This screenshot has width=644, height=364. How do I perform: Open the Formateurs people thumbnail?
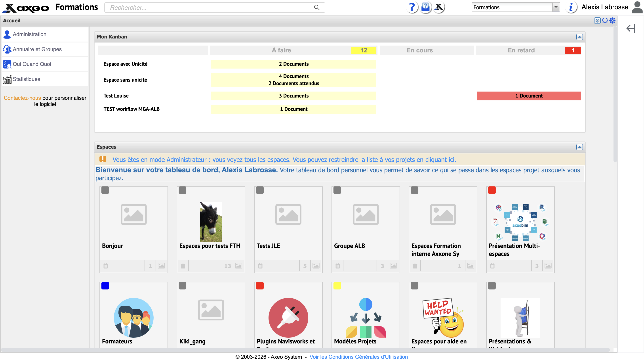point(133,318)
